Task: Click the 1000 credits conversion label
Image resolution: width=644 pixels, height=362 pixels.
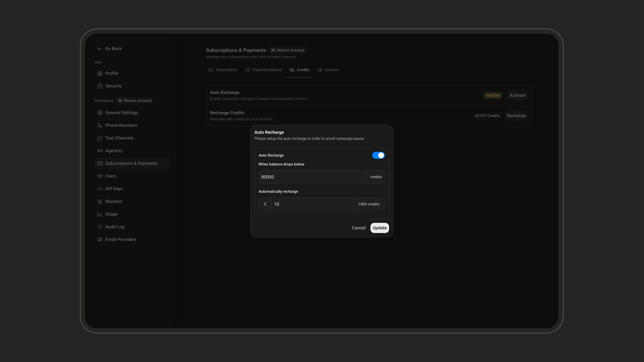Action: (x=369, y=204)
